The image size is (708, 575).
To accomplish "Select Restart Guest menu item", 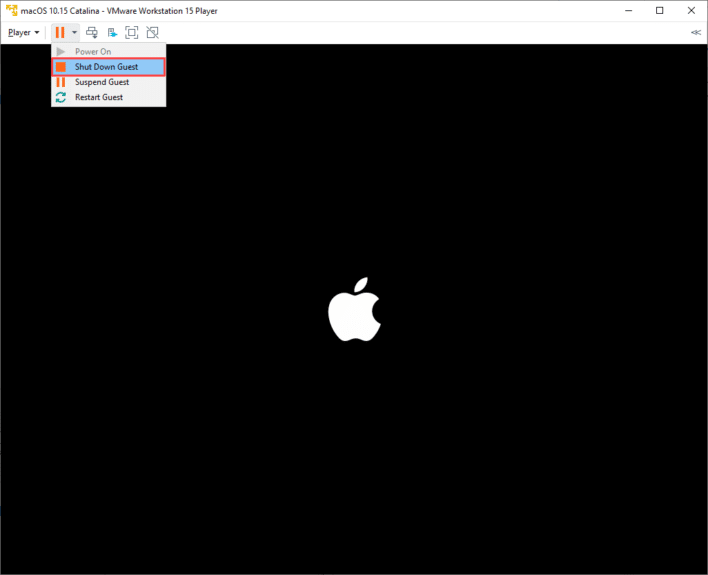I will tap(108, 97).
